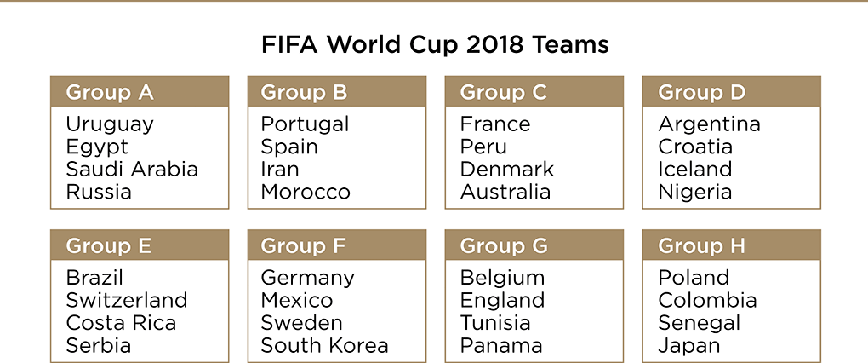Choose England from Group G
This screenshot has width=868, height=363.
point(502,300)
